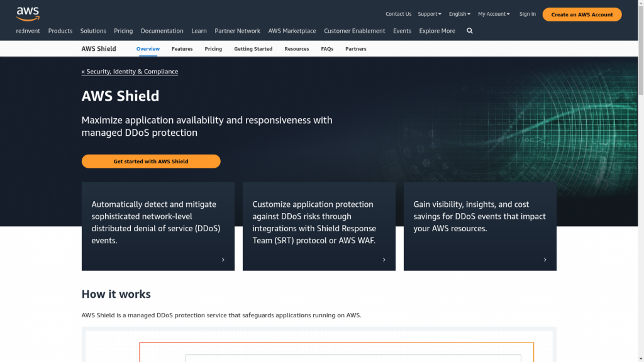This screenshot has height=362, width=644.
Task: Open the Documentation menu item
Action: pyautogui.click(x=162, y=30)
